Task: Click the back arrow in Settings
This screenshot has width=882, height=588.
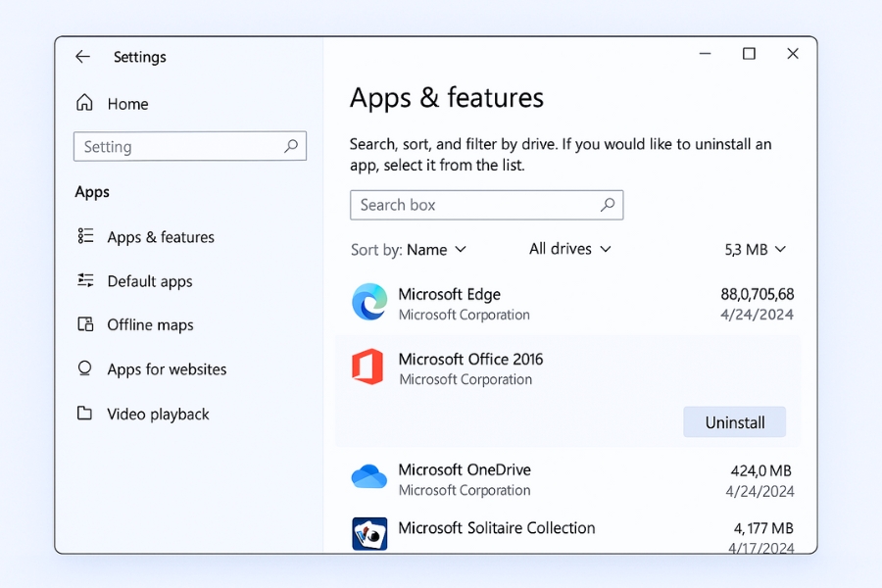Action: tap(82, 57)
